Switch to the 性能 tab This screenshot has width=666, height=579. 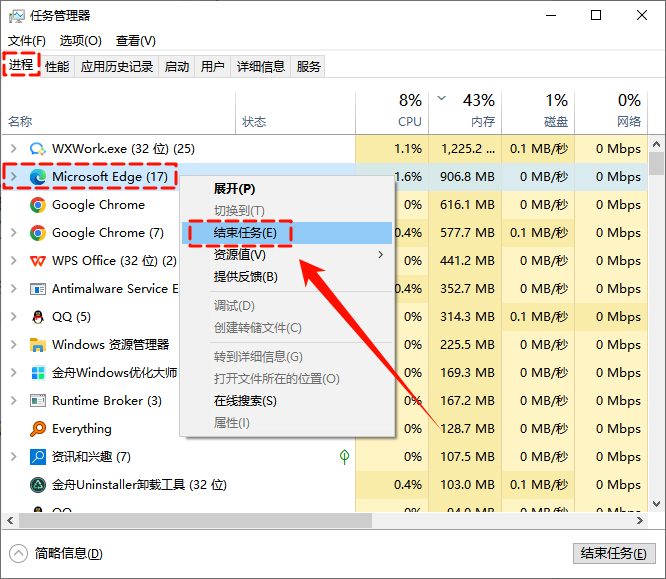[57, 67]
